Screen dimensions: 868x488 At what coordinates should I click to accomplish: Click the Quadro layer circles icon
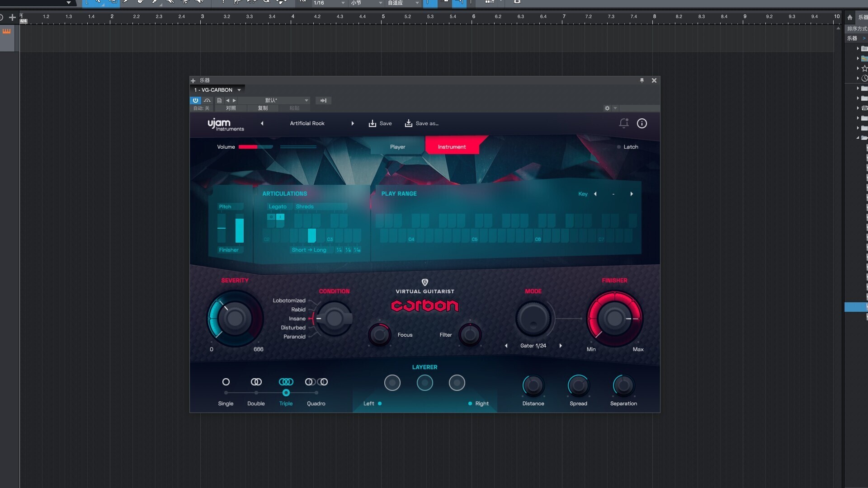tap(316, 382)
